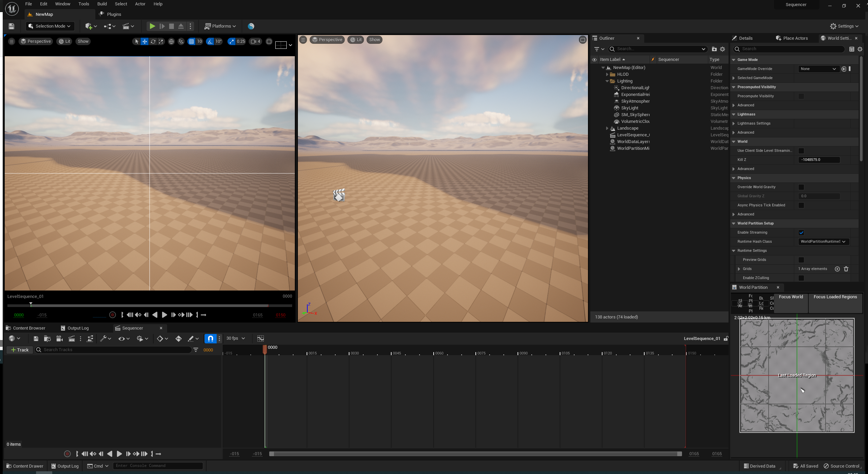Click the rotate gizmo tool icon
Viewport: 868px width, 474px height.
coord(153,41)
